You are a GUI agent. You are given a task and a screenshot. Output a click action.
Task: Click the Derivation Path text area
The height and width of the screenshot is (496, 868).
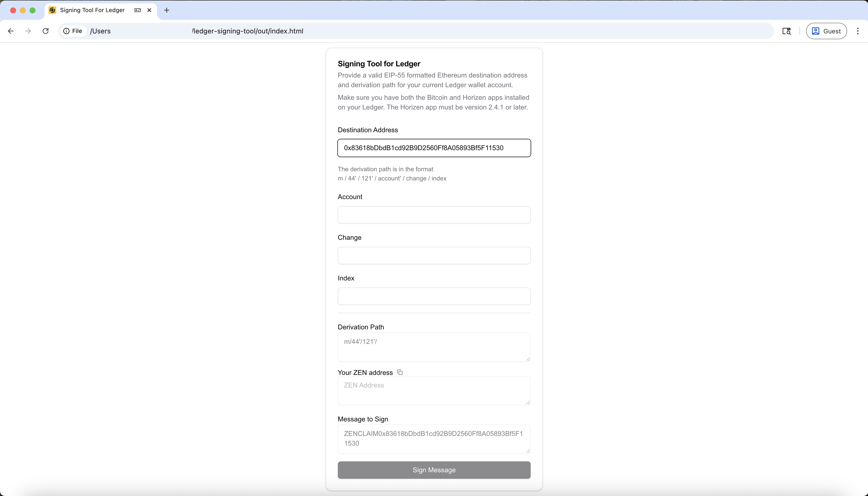click(434, 347)
